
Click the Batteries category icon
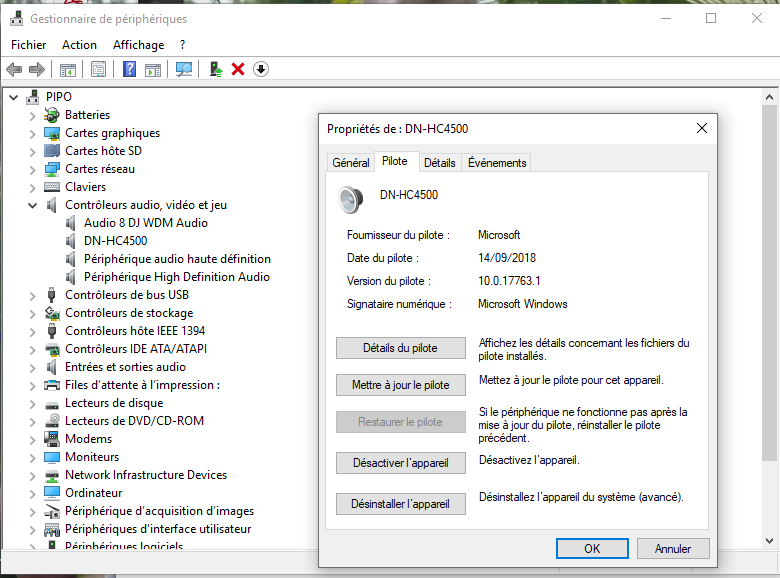coord(52,115)
